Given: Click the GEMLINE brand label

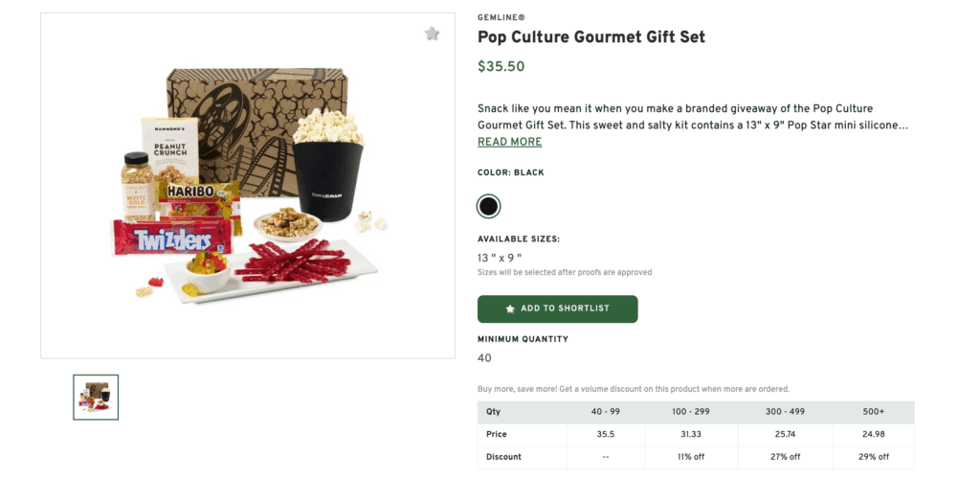Looking at the screenshot, I should tap(501, 17).
